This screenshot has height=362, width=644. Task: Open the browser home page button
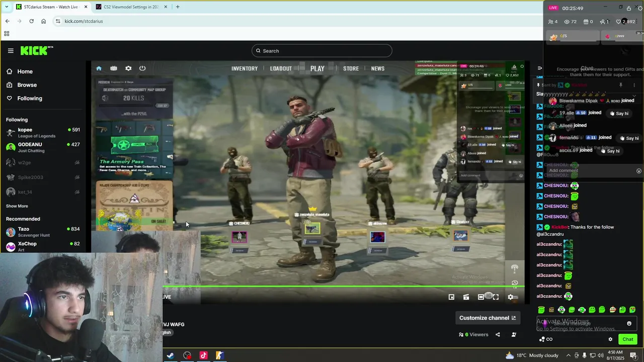click(x=43, y=21)
